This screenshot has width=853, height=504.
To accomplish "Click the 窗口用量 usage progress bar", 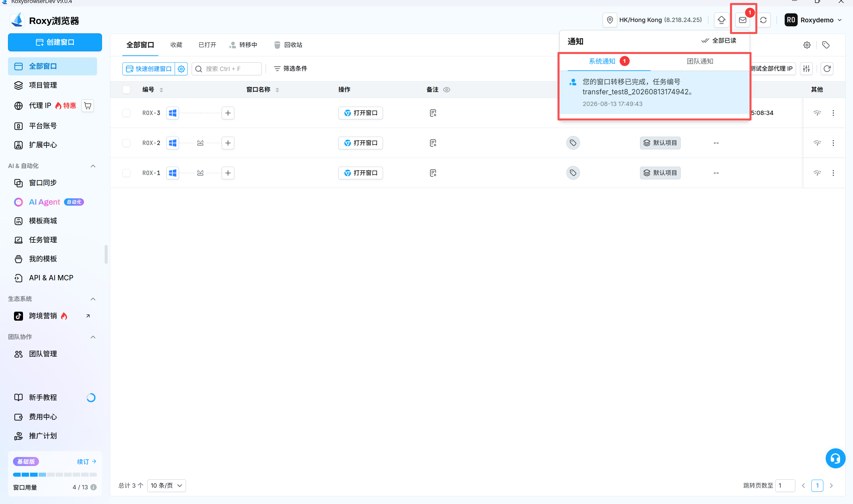I will coord(55,474).
